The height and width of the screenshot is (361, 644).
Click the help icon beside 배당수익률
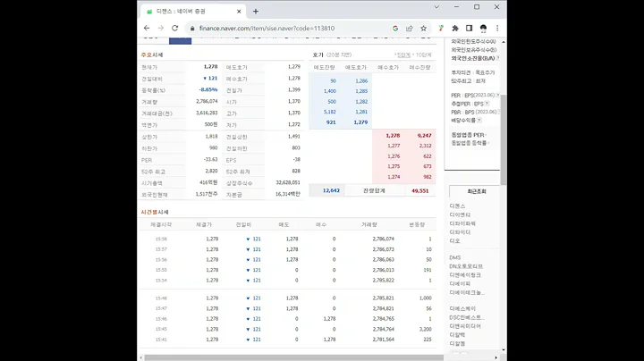(x=479, y=121)
